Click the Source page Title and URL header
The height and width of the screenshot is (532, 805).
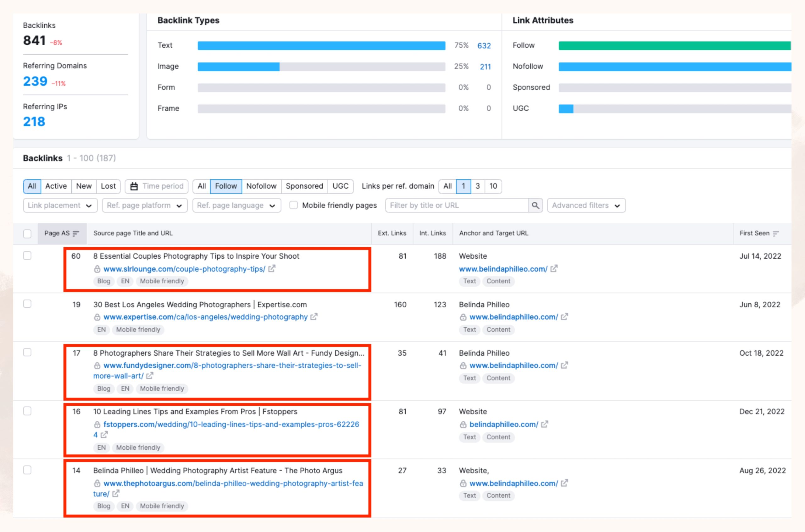pyautogui.click(x=133, y=233)
